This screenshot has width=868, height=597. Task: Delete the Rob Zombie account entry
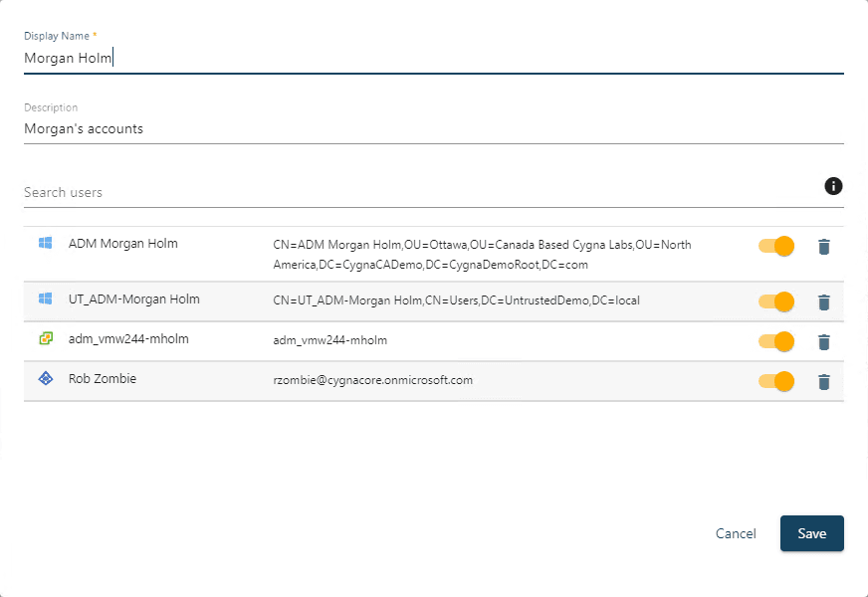(823, 382)
